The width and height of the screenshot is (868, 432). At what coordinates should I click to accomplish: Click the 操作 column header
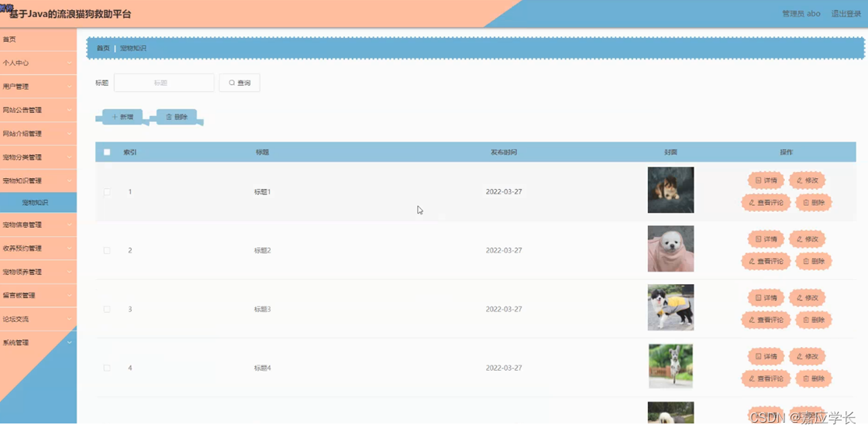787,152
